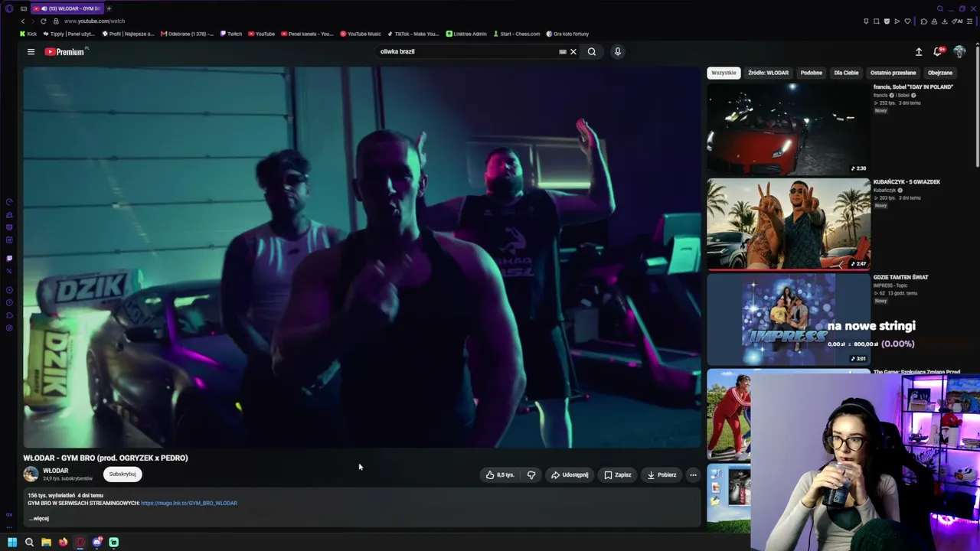Open the 1DAY IN POLAND video thumbnail
980x551 pixels.
pos(788,129)
